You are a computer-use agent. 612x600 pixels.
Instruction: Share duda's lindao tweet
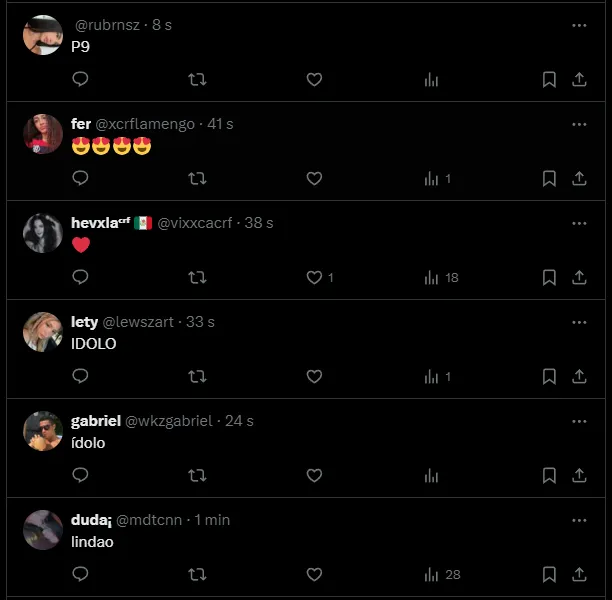(579, 575)
